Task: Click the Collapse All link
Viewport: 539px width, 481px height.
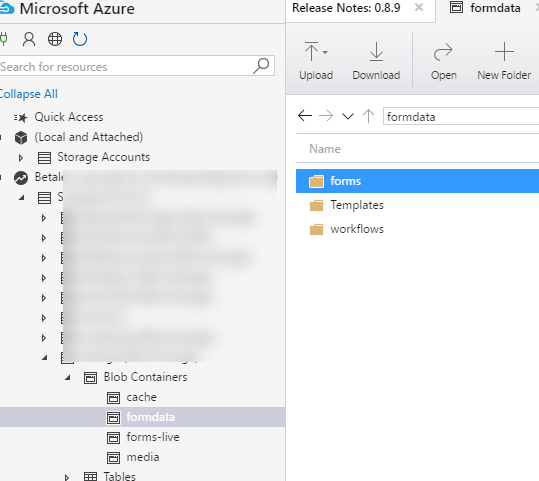Action: coord(29,94)
